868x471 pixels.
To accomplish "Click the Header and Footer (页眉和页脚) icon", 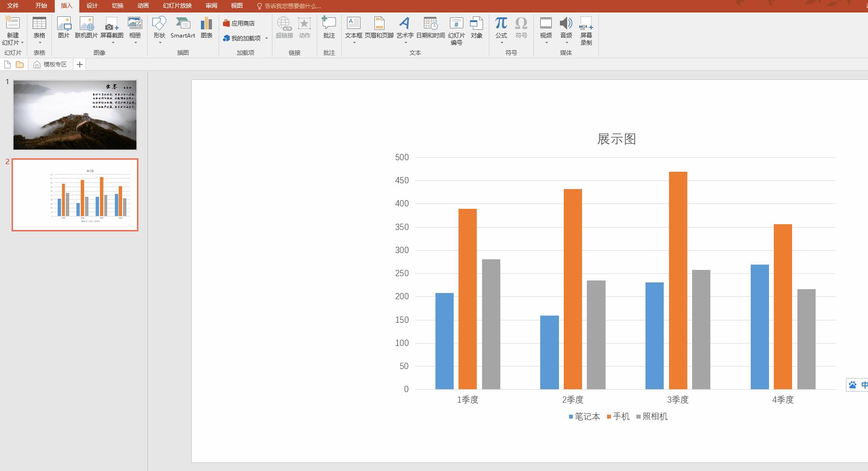I will (379, 28).
